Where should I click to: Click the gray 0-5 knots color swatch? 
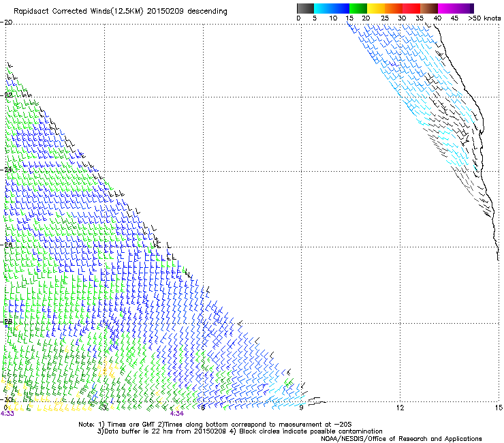click(305, 8)
